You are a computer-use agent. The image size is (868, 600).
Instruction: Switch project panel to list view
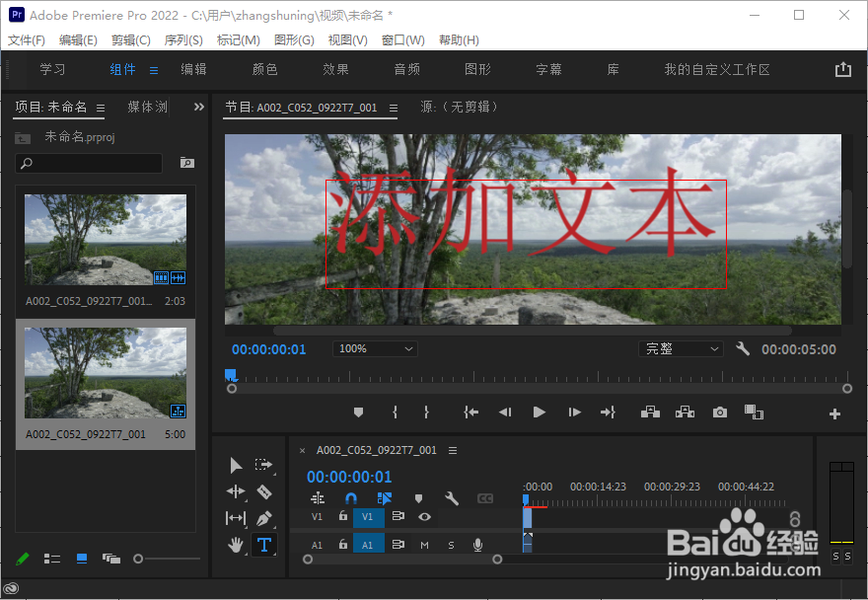(52, 559)
